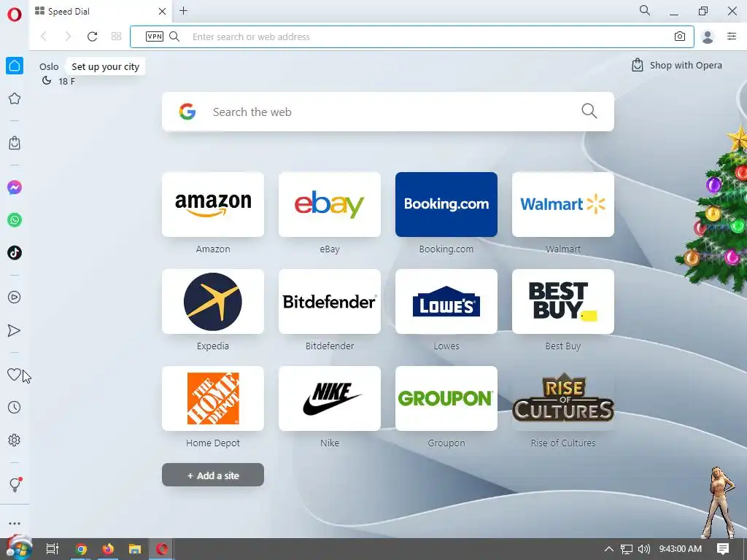Open the Lowes speed dial tile
The height and width of the screenshot is (560, 747).
pyautogui.click(x=446, y=301)
